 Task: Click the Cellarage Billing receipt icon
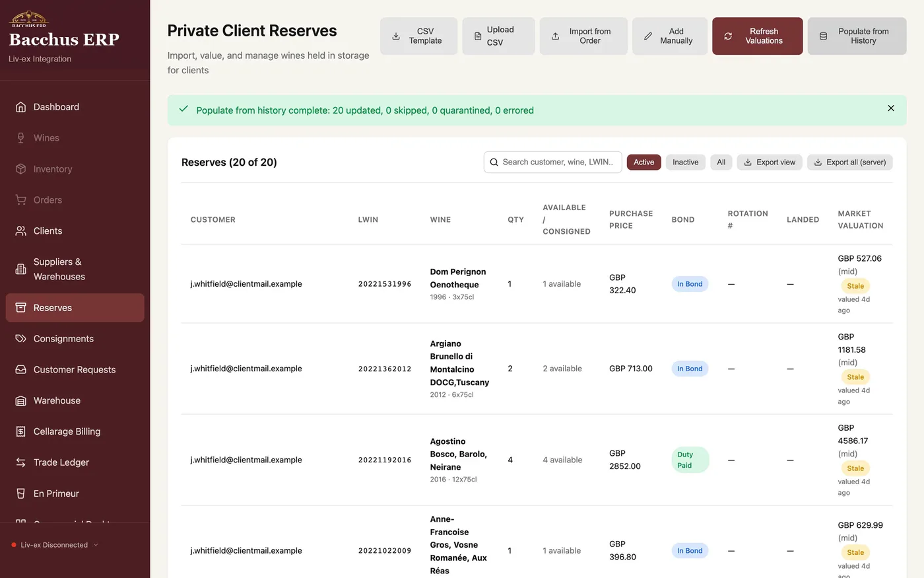(21, 432)
